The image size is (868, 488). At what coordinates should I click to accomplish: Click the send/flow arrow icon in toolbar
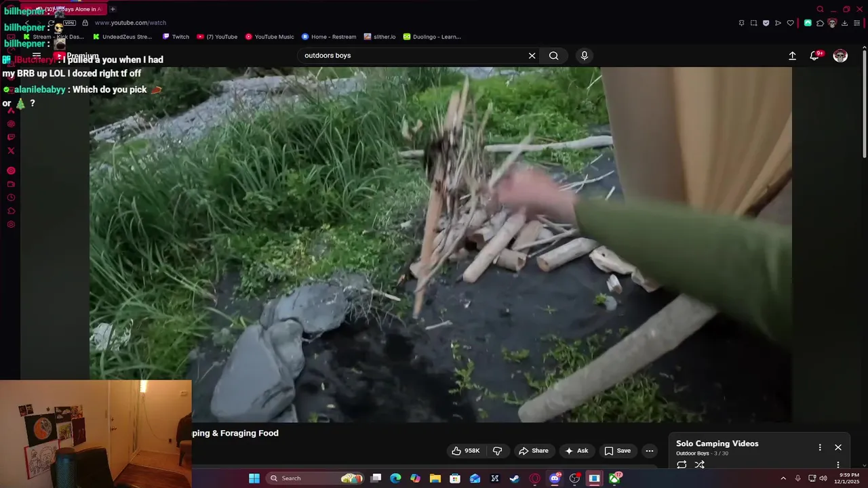(x=778, y=23)
